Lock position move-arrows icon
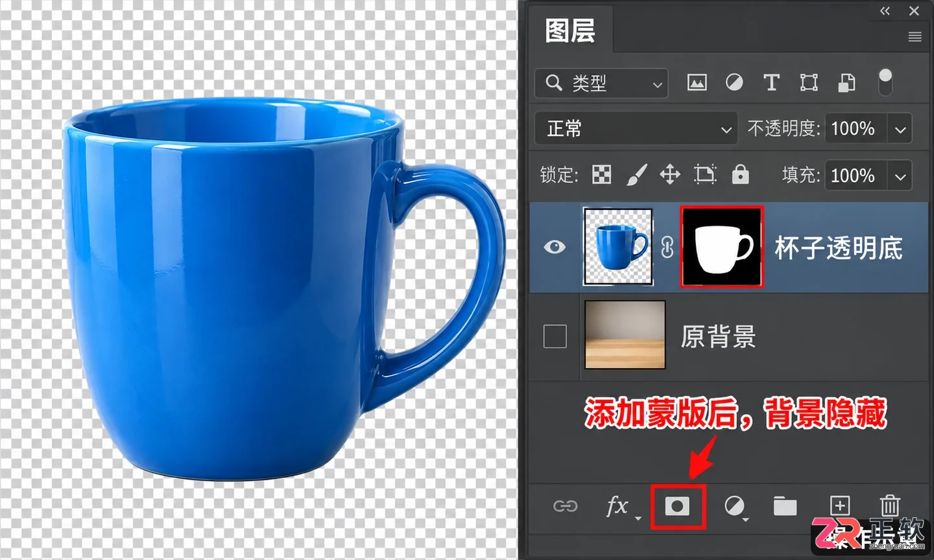 [670, 174]
